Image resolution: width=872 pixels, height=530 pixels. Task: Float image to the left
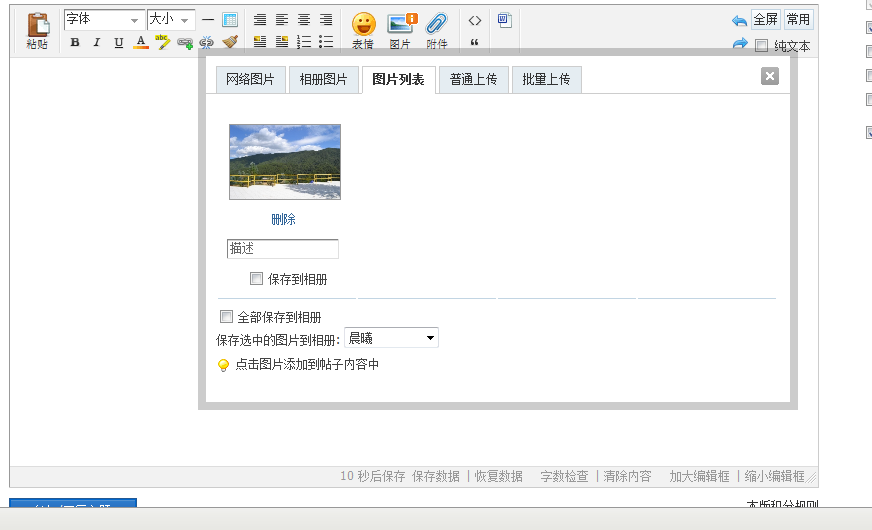coord(260,42)
